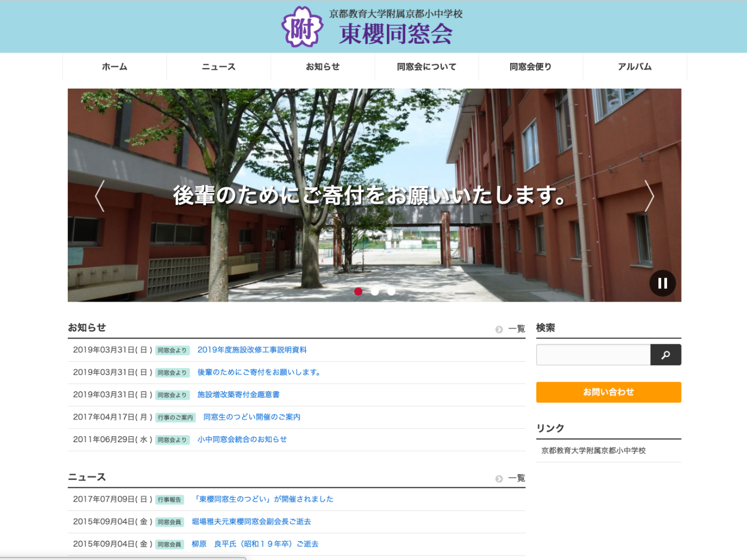The image size is (747, 560).
Task: Advance carousel with right arrow
Action: click(649, 195)
